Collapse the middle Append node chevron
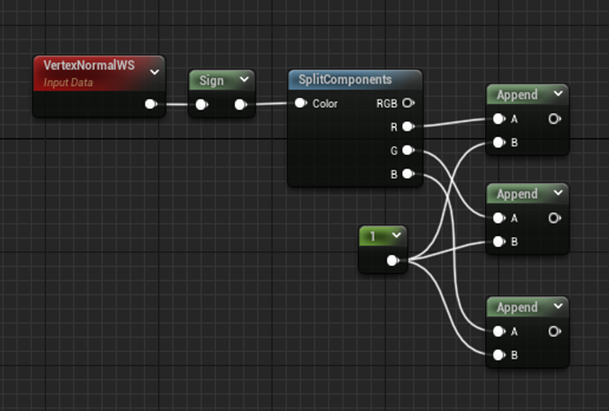 (558, 193)
